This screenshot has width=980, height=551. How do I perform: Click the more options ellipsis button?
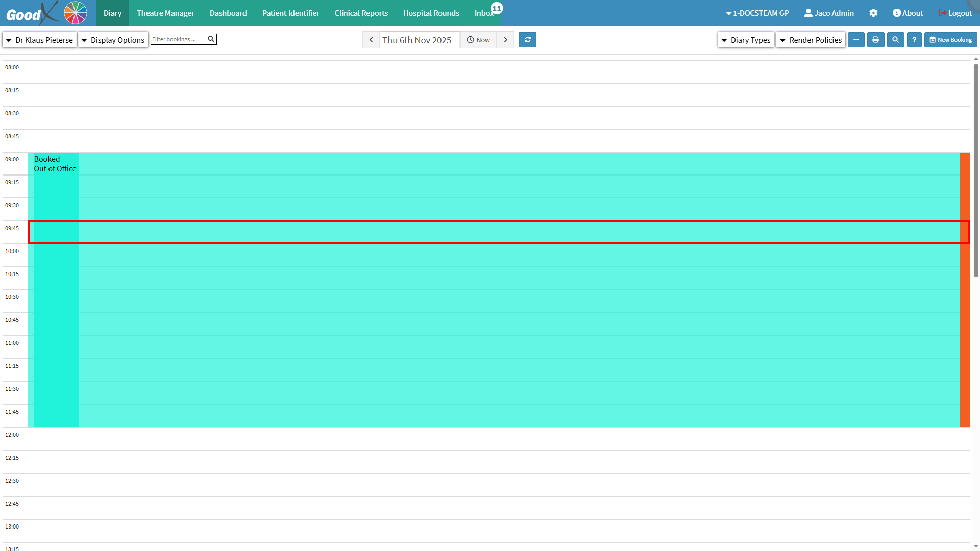(x=856, y=40)
